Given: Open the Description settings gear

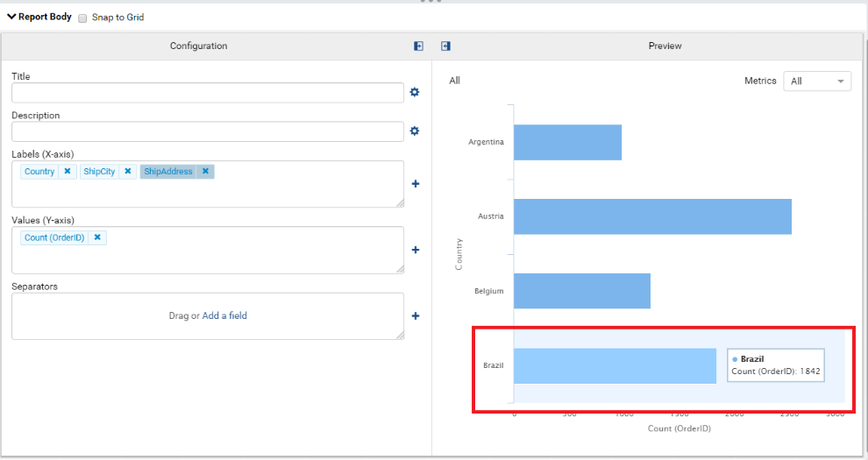Looking at the screenshot, I should click(x=414, y=131).
